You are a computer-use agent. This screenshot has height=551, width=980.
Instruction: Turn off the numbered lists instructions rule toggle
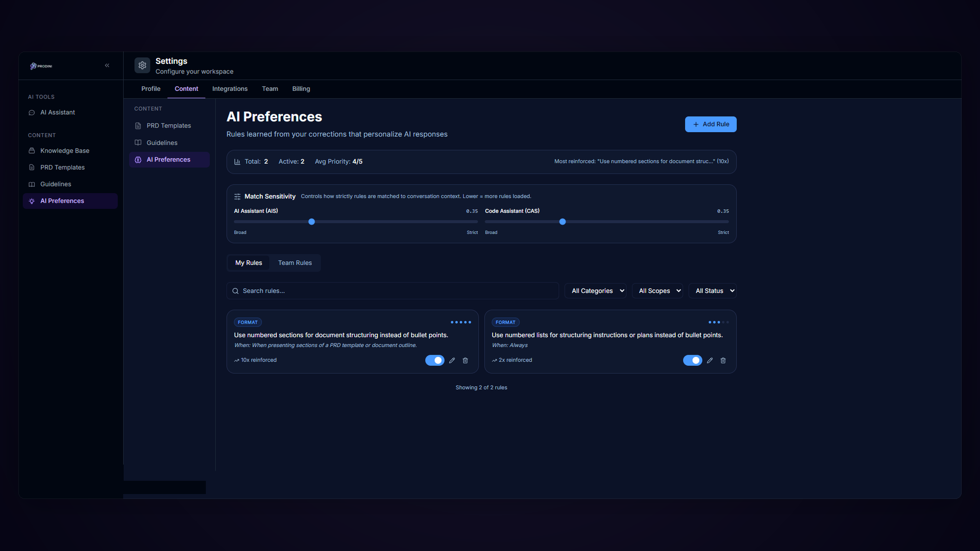692,360
